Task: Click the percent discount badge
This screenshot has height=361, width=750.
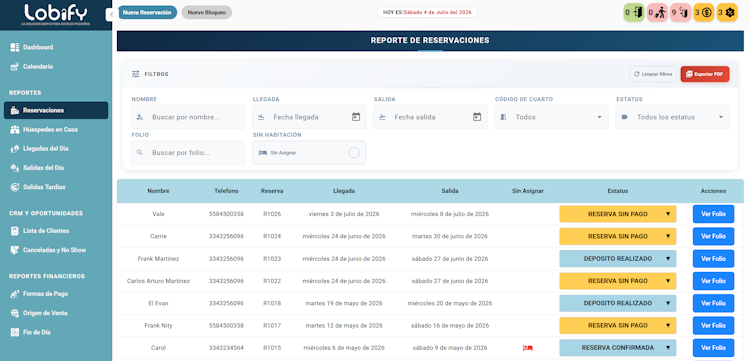Action: click(x=727, y=13)
